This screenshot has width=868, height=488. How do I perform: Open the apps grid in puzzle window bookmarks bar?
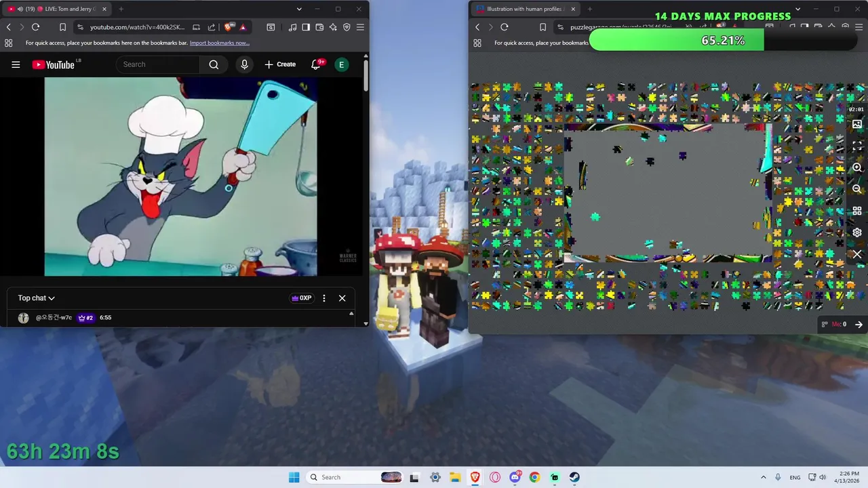pos(477,43)
